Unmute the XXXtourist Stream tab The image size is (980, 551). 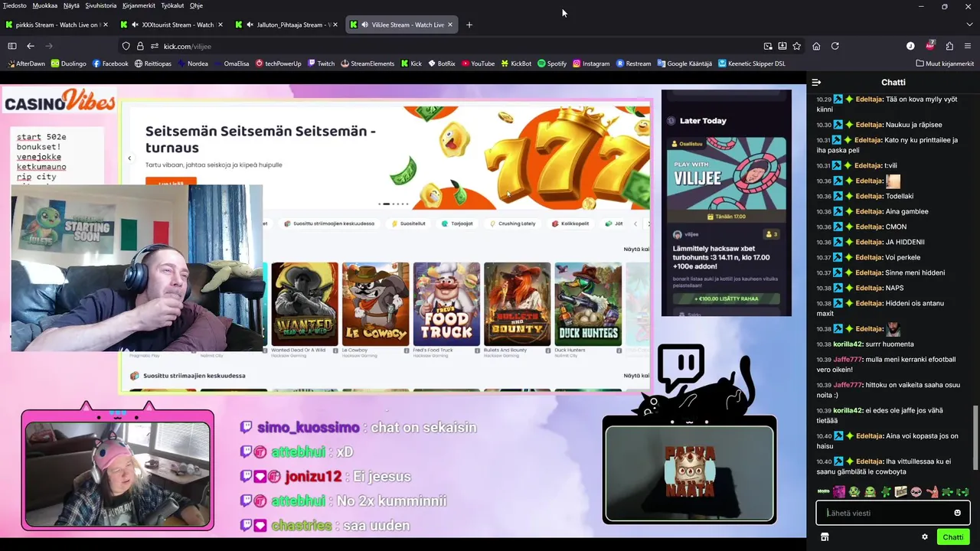(134, 24)
